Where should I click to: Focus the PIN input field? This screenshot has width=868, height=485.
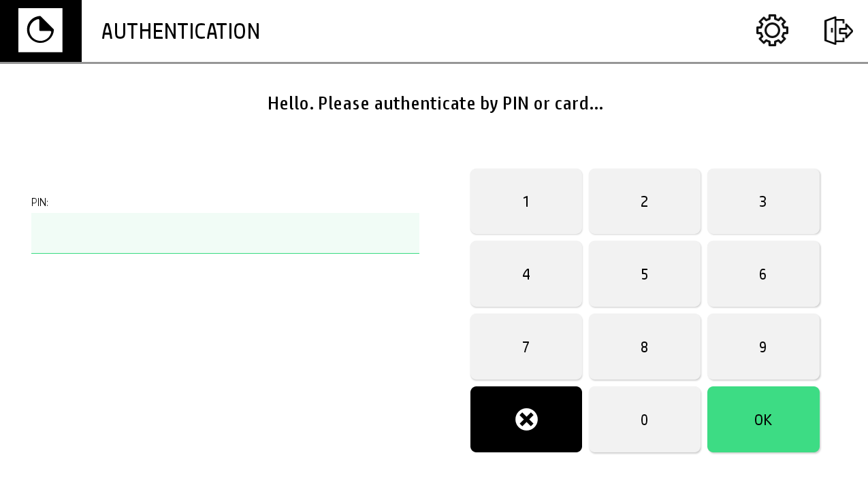click(x=225, y=233)
